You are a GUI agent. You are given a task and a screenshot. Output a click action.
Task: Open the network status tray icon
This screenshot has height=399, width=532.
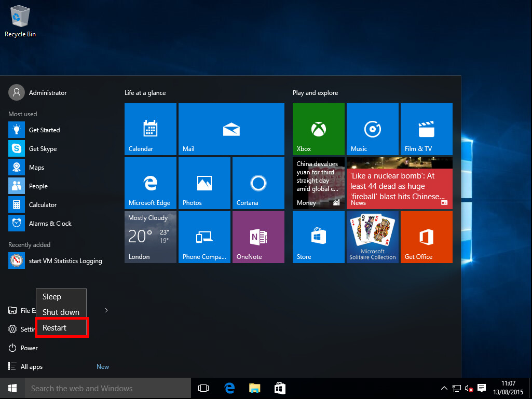(x=457, y=388)
